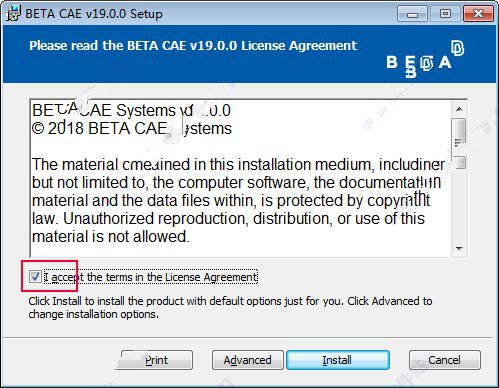Click the copyright 2018 BETA CAE Systems line

(132, 129)
